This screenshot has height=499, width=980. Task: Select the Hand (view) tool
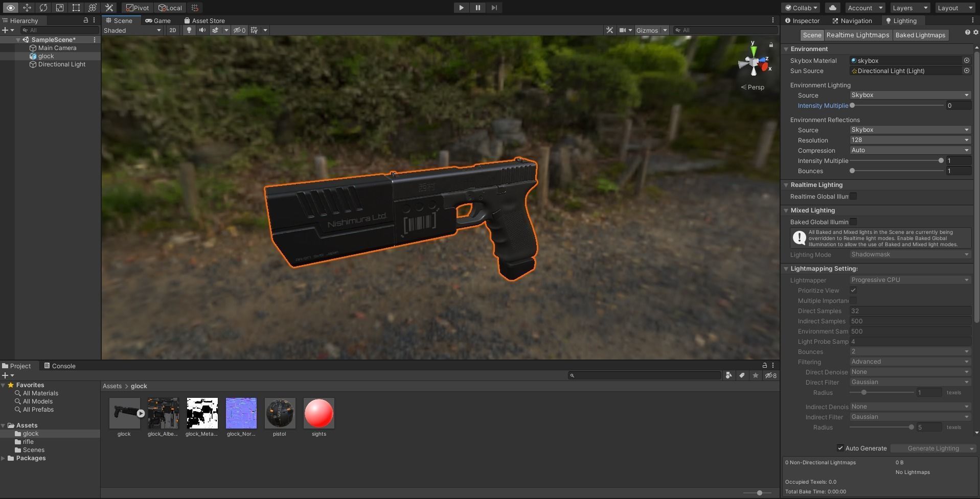(10, 8)
